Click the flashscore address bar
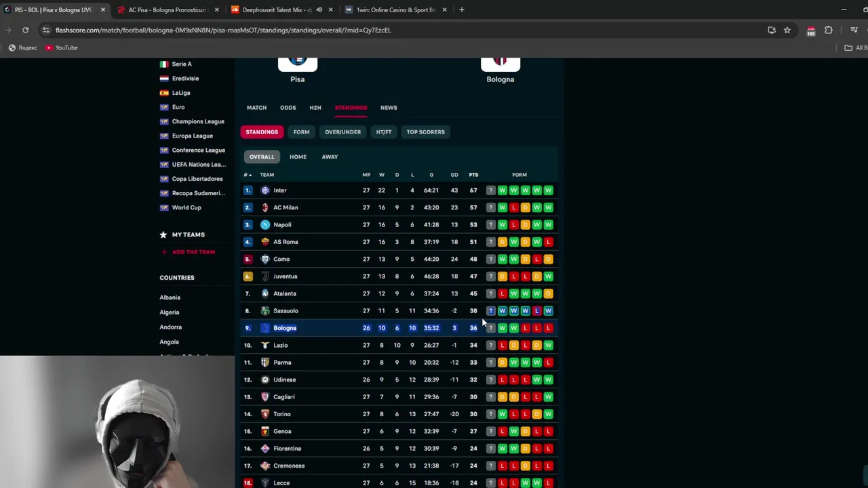This screenshot has height=488, width=868. coord(407,30)
